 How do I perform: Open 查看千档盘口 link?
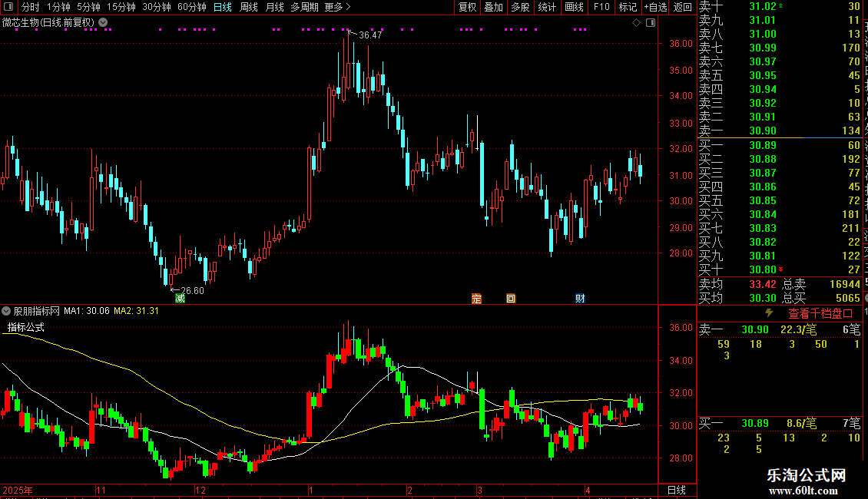click(x=820, y=314)
